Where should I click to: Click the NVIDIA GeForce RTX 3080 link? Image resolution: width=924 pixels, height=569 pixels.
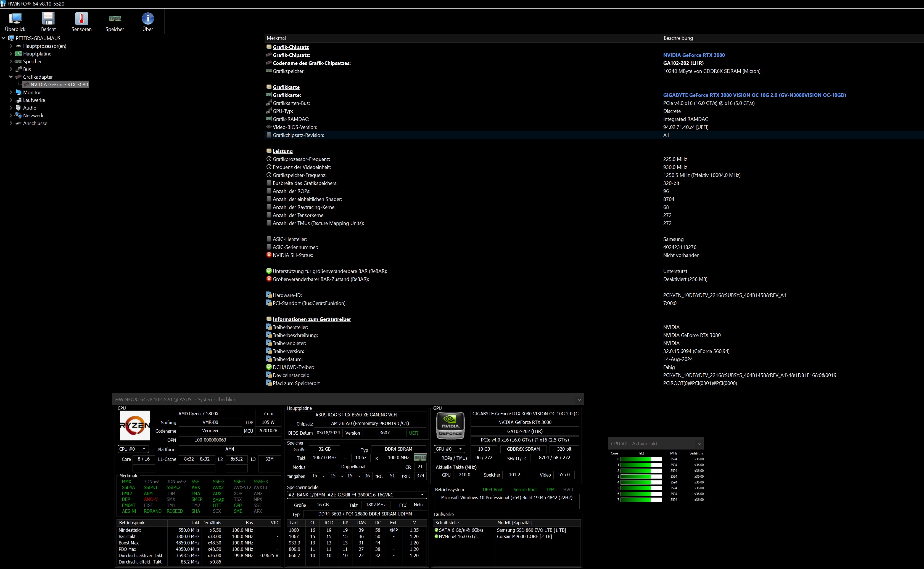pyautogui.click(x=694, y=55)
